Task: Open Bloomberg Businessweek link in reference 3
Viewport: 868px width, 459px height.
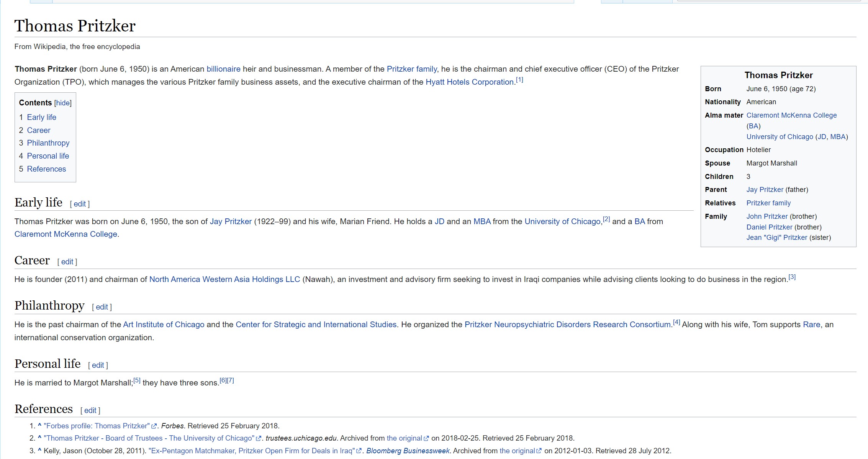Action: click(408, 451)
